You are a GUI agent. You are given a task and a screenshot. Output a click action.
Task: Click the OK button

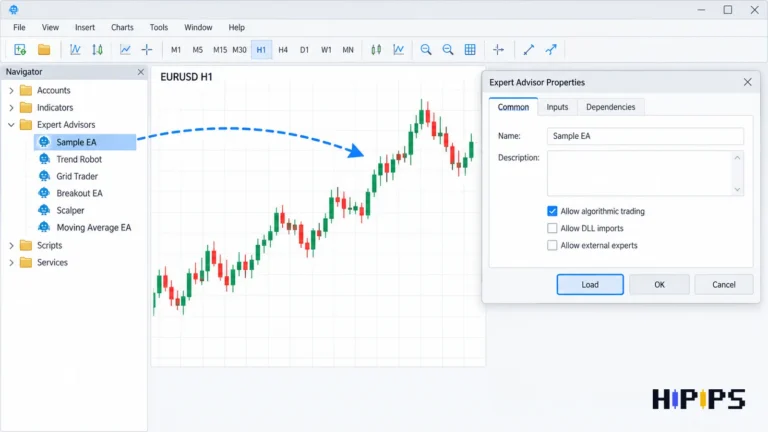(659, 285)
